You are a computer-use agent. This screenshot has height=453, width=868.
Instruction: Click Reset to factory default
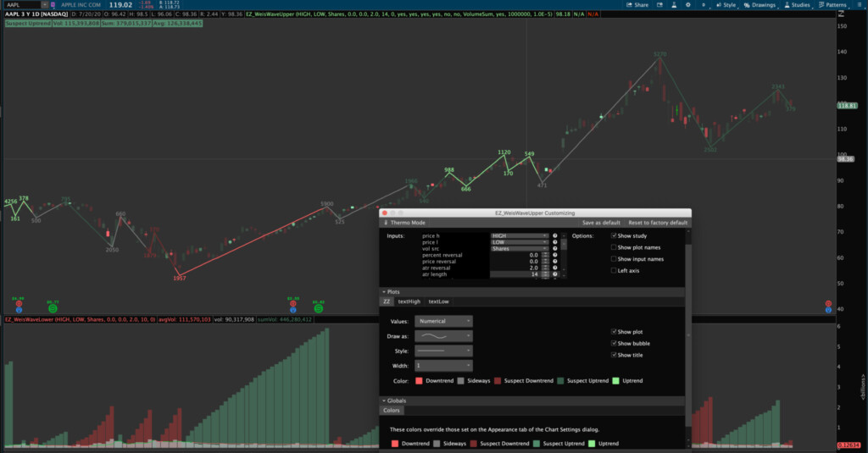click(x=658, y=223)
